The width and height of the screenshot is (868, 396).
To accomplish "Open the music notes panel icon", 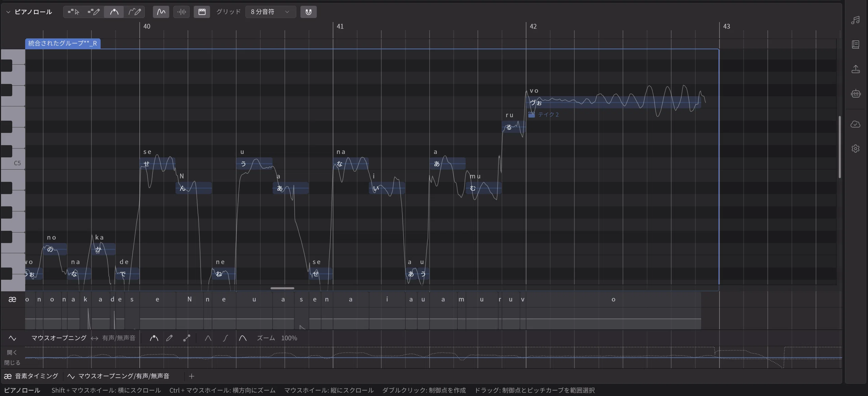I will (x=856, y=20).
